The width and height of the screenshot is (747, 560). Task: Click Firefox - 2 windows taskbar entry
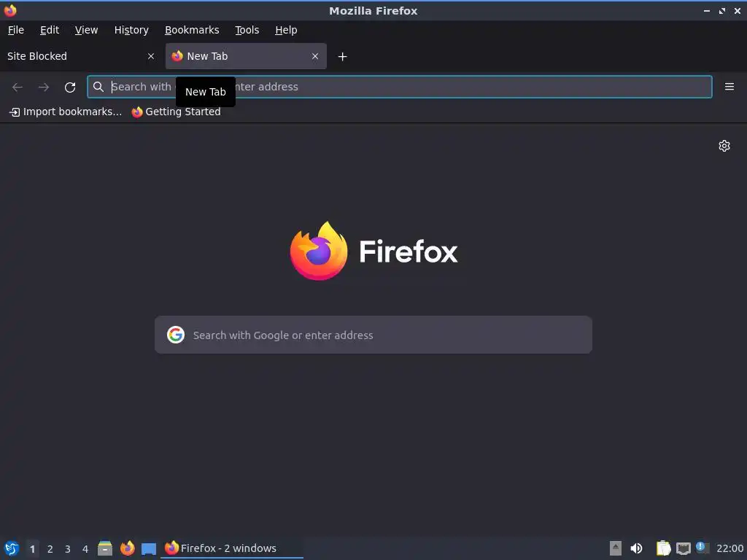[x=231, y=548]
